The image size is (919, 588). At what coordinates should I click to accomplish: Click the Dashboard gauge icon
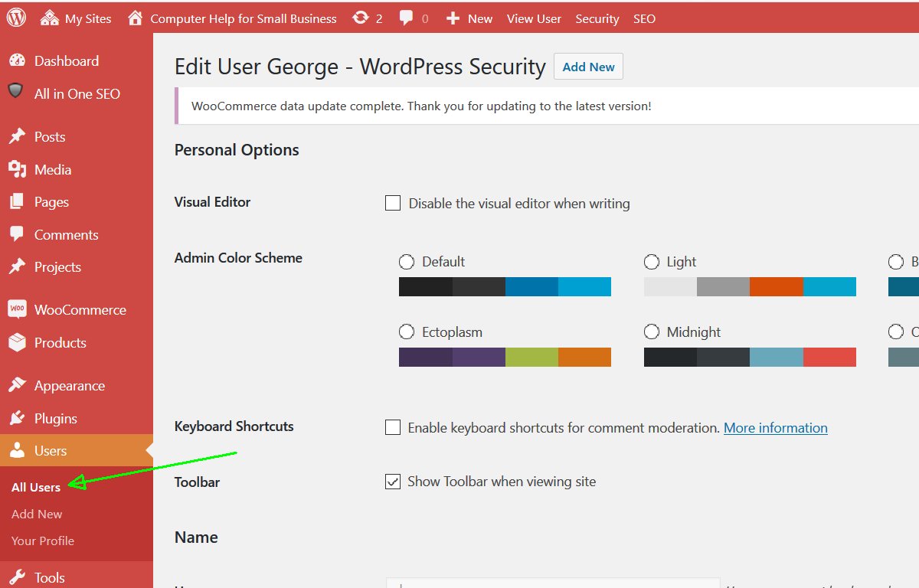click(x=17, y=61)
